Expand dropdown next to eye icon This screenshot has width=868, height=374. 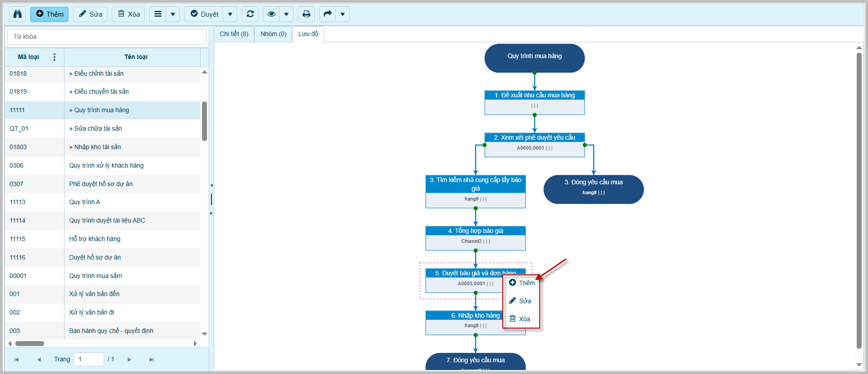(x=286, y=14)
